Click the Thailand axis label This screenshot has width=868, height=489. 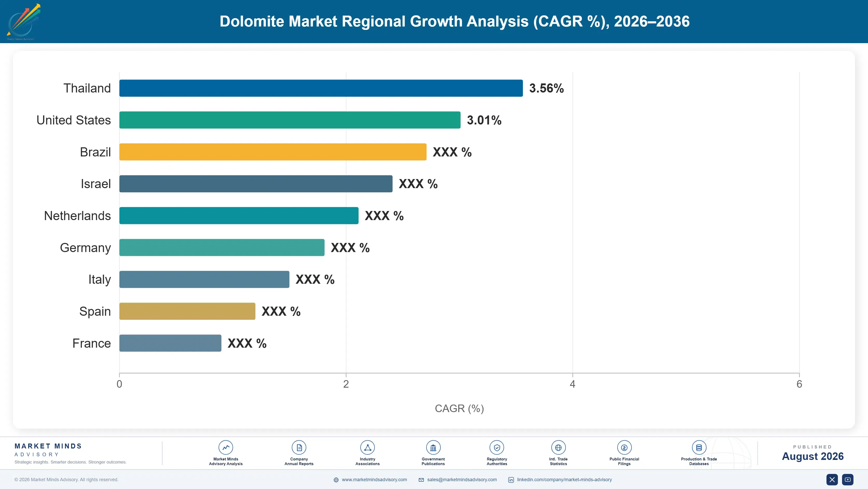tap(87, 88)
